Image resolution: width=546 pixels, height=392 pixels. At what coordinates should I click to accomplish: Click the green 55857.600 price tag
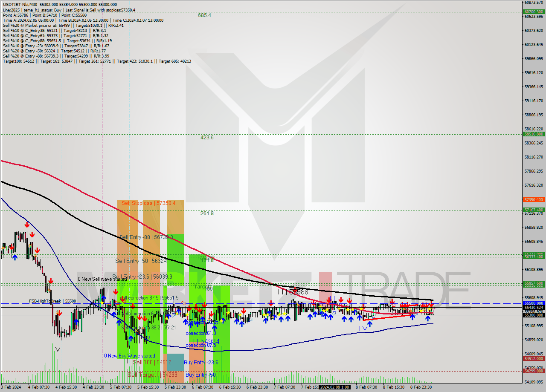pyautogui.click(x=534, y=283)
